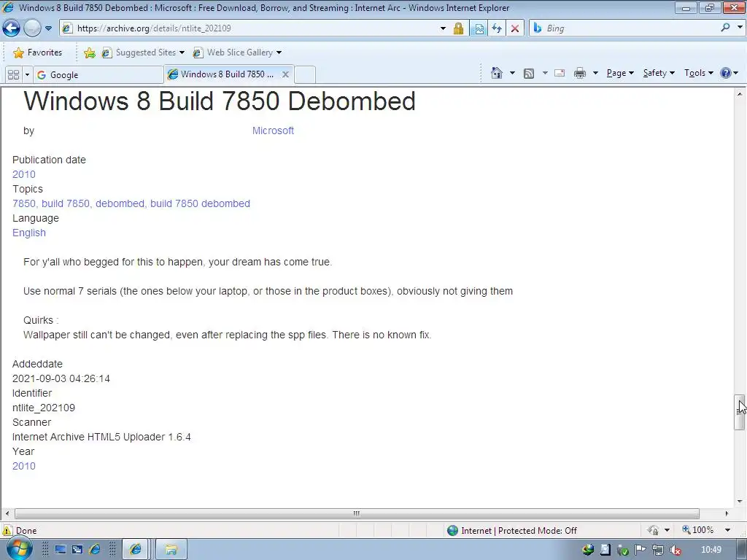The image size is (747, 560).
Task: Click the Internet Protected Mode zone indicator
Action: (512, 531)
